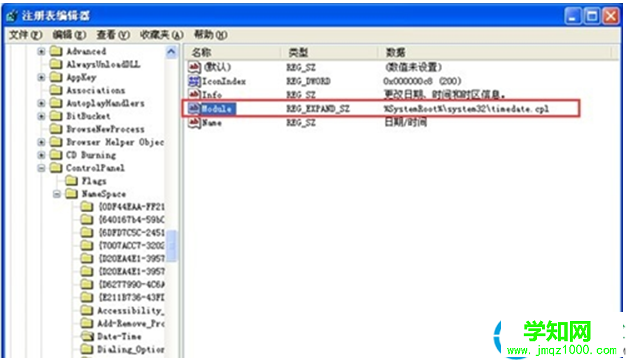This screenshot has width=628, height=362.
Task: Click the REG_DWORD type cell
Action: [308, 81]
